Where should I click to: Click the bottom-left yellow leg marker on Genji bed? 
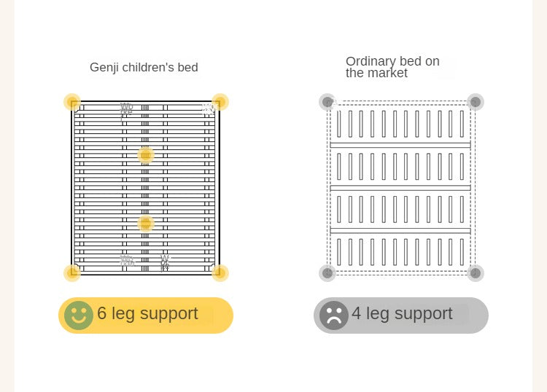click(x=71, y=273)
